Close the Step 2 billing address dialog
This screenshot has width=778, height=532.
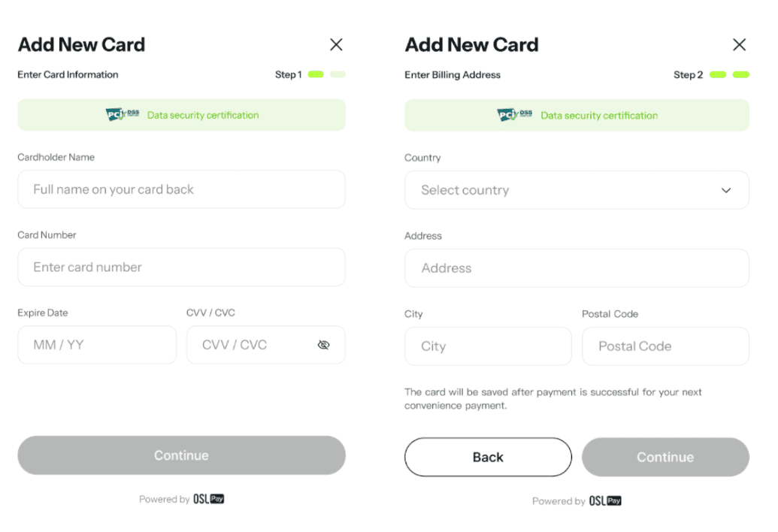click(x=739, y=44)
